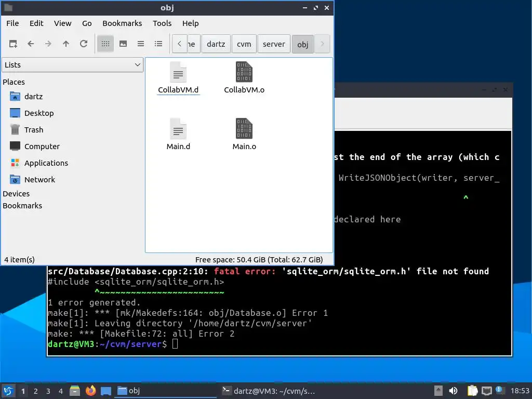This screenshot has width=532, height=399.
Task: Launch Firefox from the taskbar
Action: [x=90, y=391]
